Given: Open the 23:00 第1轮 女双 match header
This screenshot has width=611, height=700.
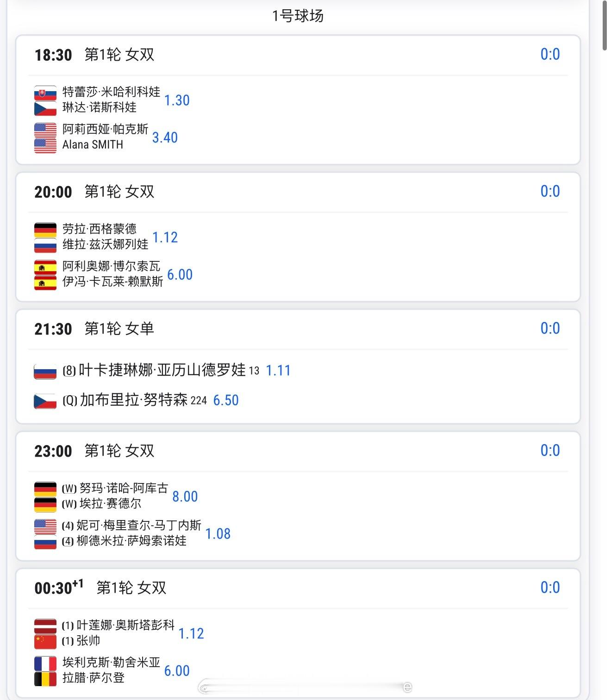Looking at the screenshot, I should coord(94,451).
